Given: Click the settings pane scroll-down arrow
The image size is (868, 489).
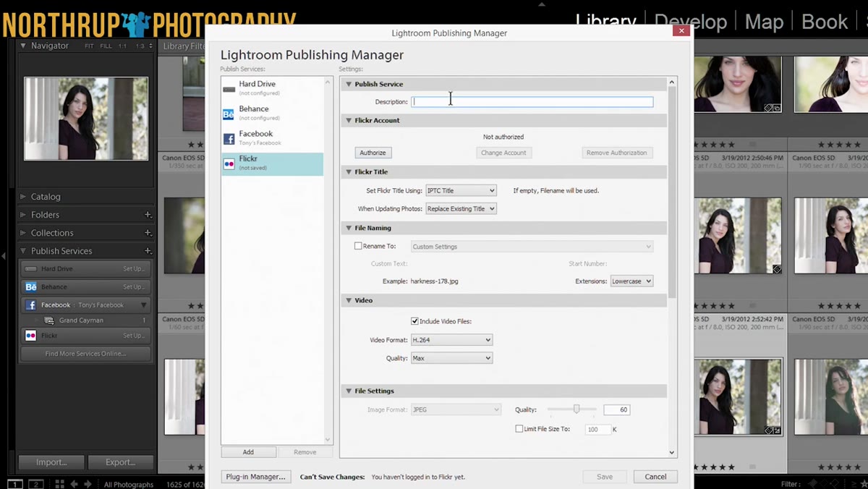Looking at the screenshot, I should click(672, 453).
